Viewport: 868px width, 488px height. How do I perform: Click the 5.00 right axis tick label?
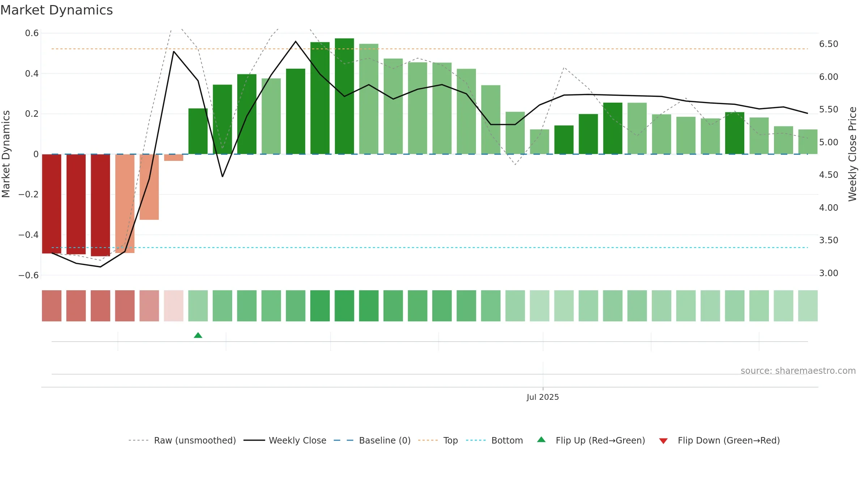pos(829,142)
